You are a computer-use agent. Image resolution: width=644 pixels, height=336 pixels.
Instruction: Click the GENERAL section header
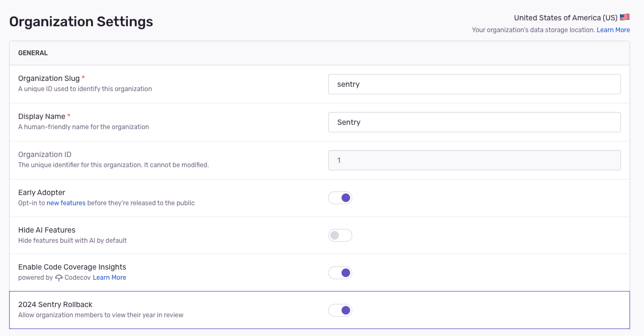tap(33, 53)
